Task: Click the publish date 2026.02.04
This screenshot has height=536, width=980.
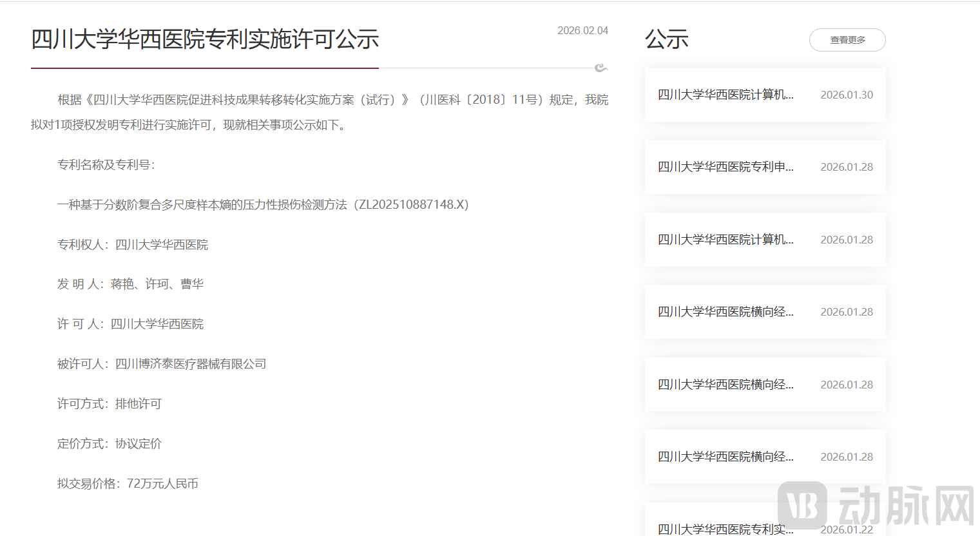Action: coord(582,30)
